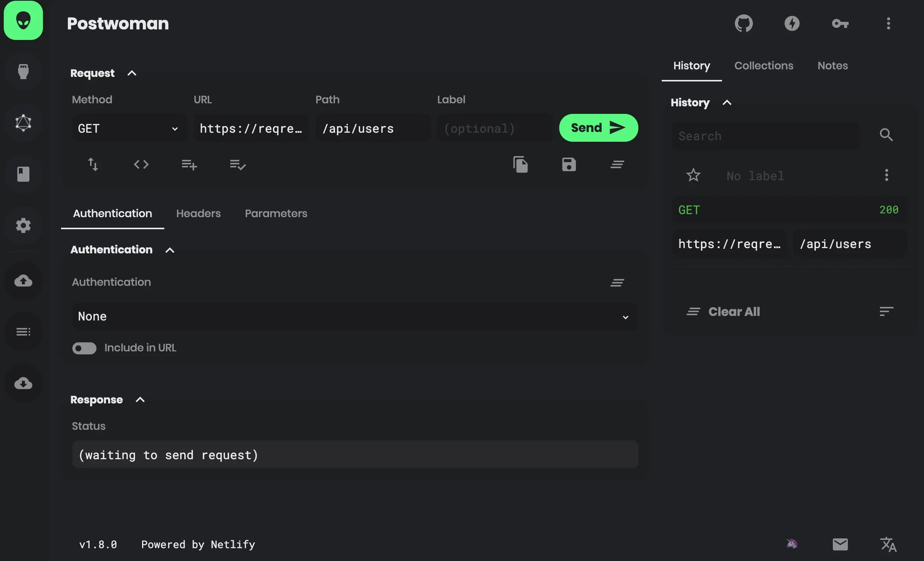Click the cloud upload sidebar icon
The width and height of the screenshot is (924, 561).
tap(23, 280)
